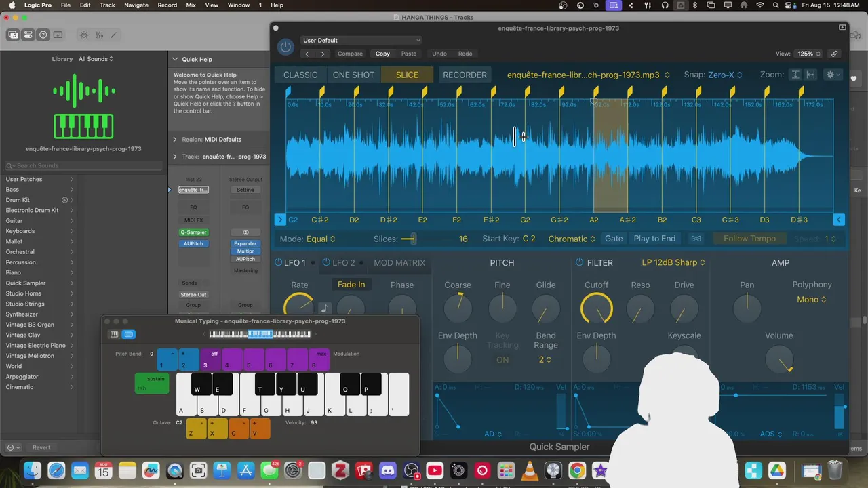Click Revert in the Library panel
This screenshot has height=488, width=868.
[x=41, y=447]
